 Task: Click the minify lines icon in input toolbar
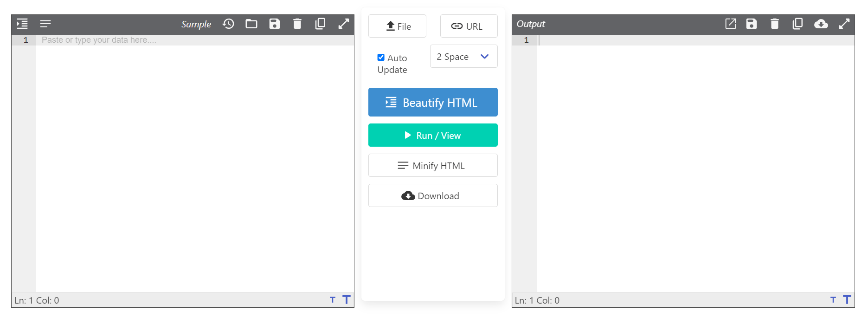click(x=45, y=24)
